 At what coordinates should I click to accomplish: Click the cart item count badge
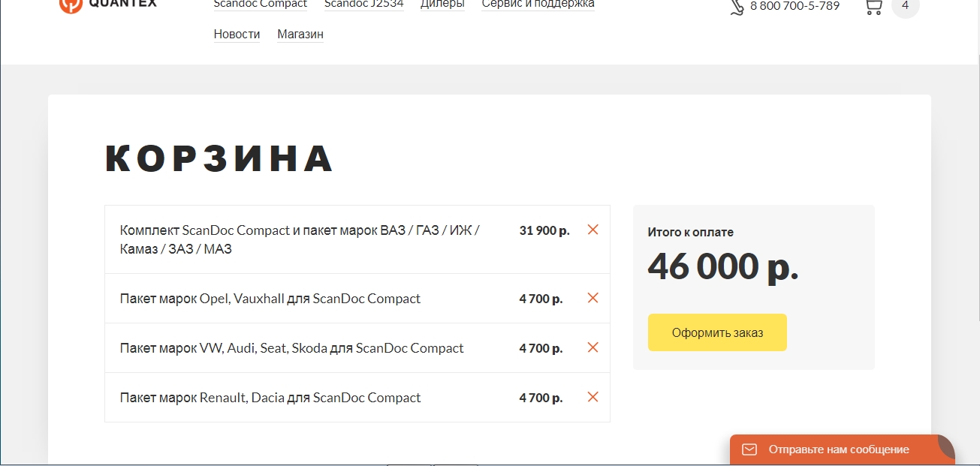pyautogui.click(x=905, y=6)
